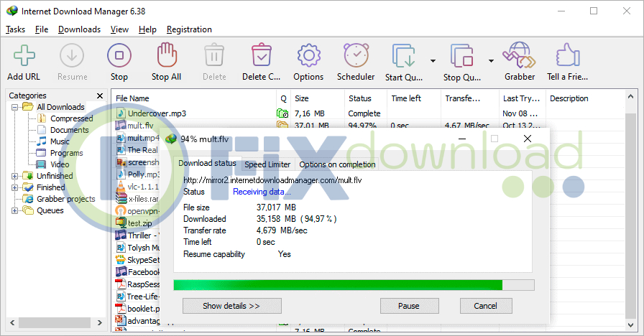Viewport: 644px width, 336px height.
Task: Click the Stop All hand icon
Action: tap(166, 56)
